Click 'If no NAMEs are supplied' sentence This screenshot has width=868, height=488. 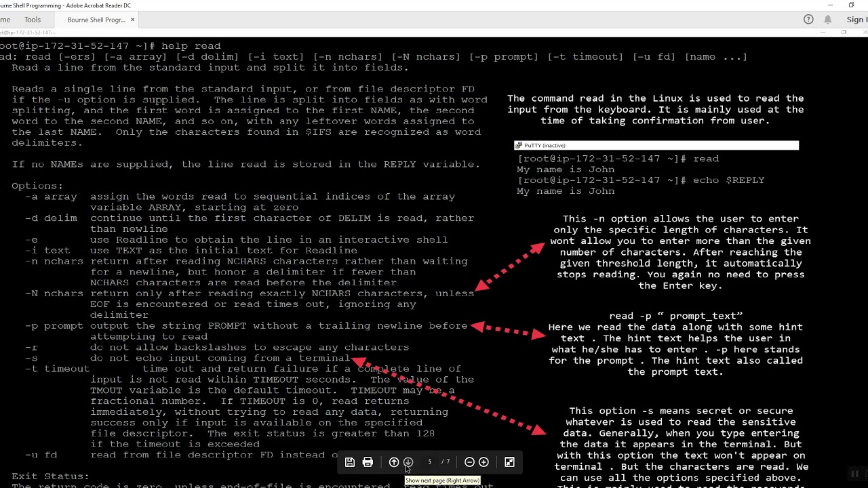(x=245, y=164)
